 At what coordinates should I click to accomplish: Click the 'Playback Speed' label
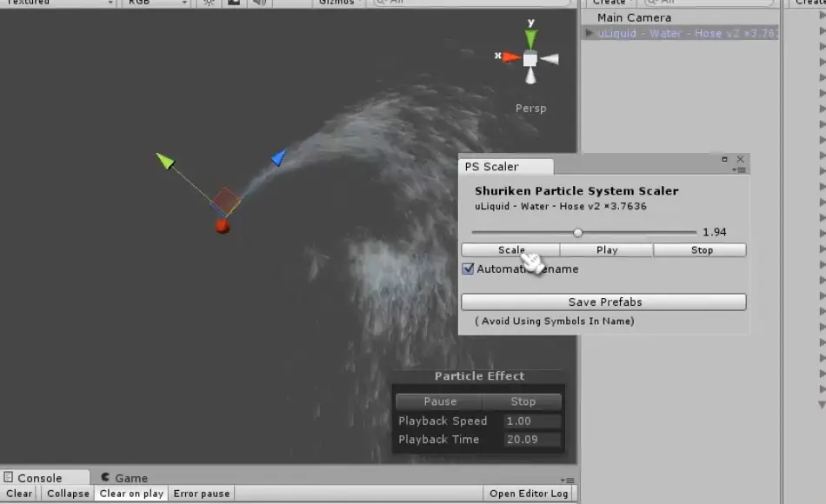[443, 421]
